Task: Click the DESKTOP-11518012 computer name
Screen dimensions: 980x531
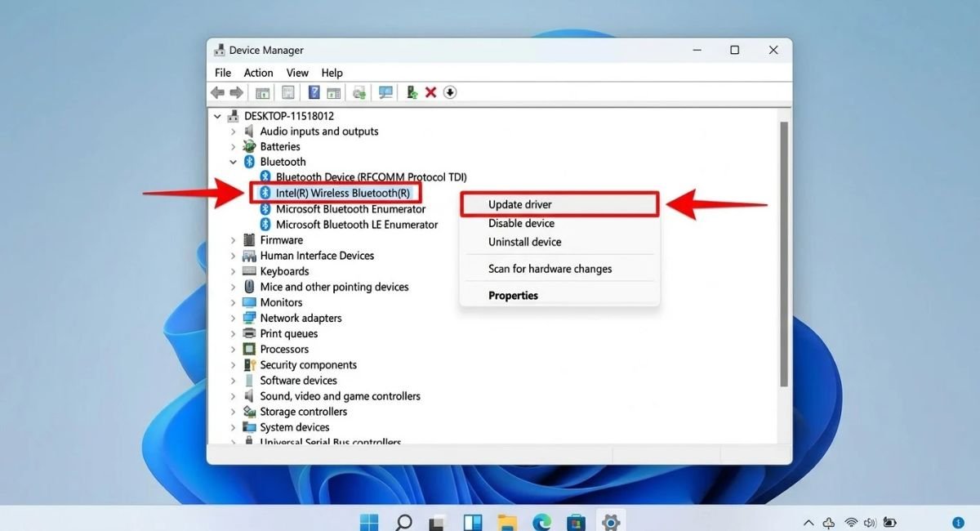Action: [289, 116]
